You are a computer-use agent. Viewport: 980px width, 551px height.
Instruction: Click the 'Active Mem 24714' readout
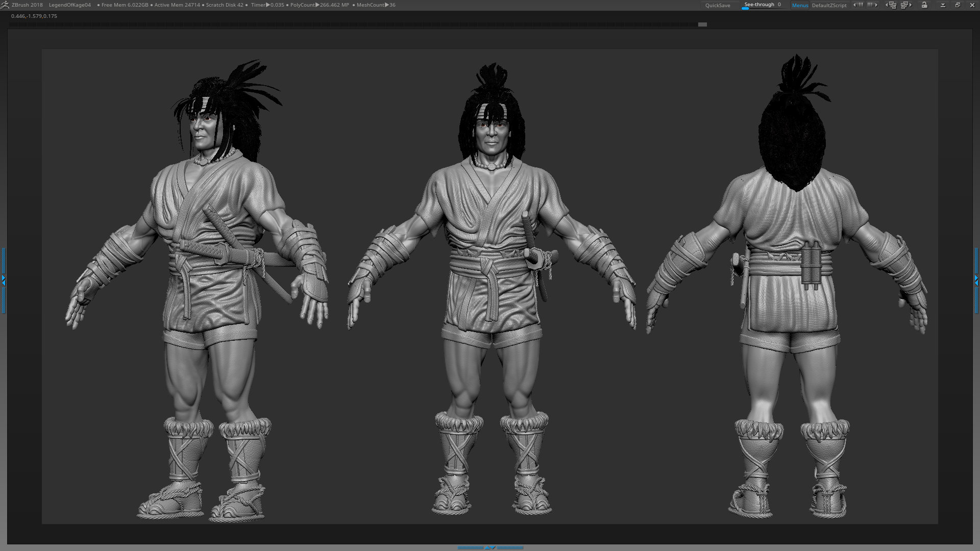177,5
